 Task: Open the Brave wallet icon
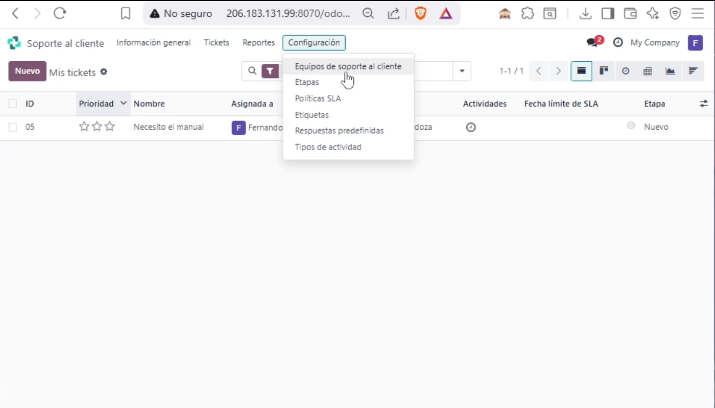(x=630, y=14)
